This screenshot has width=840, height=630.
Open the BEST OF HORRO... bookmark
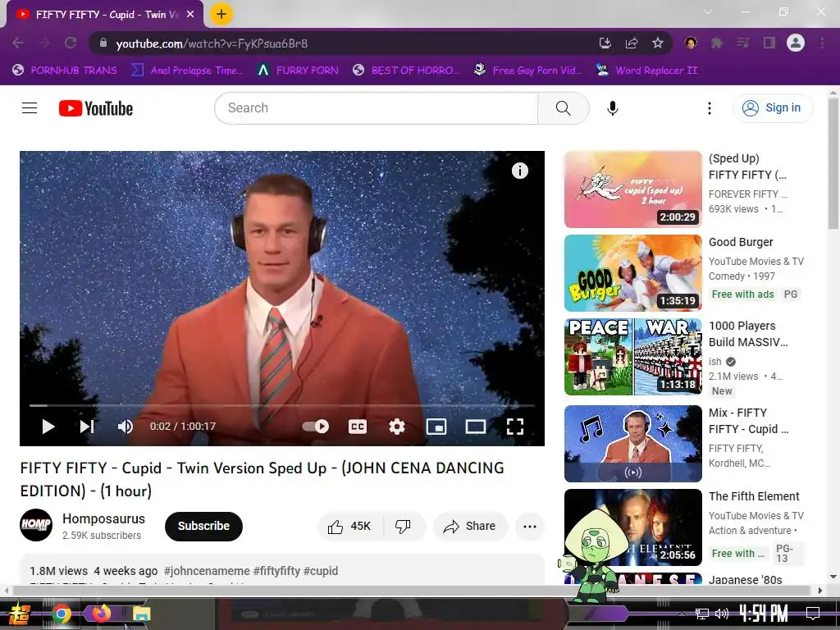point(406,71)
